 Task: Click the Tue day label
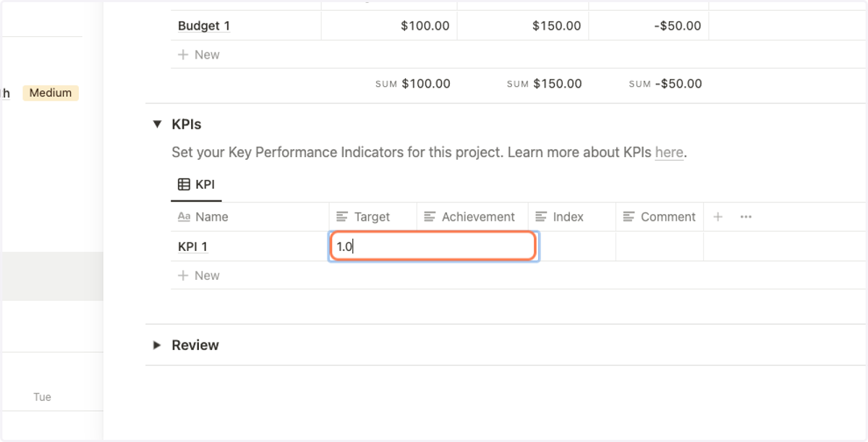click(42, 397)
